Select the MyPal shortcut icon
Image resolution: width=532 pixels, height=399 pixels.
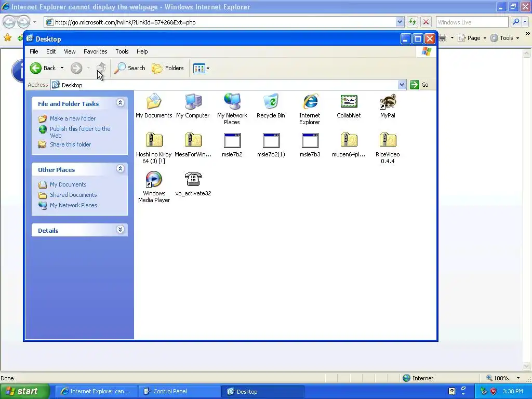tap(388, 106)
